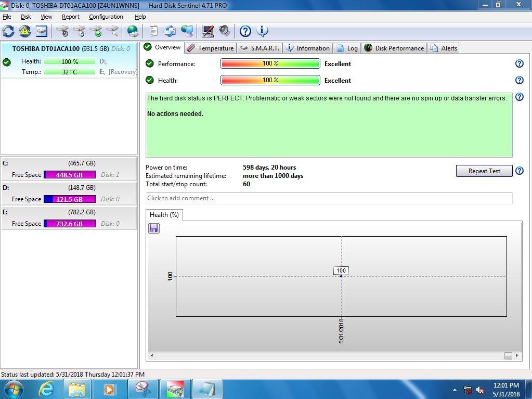The width and height of the screenshot is (532, 399).
Task: Open the Windows Start menu
Action: pos(14,389)
